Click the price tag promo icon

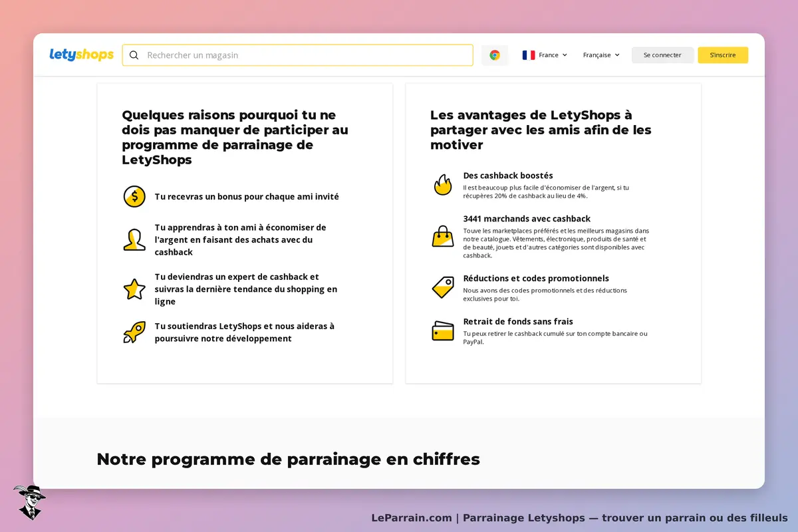pyautogui.click(x=443, y=287)
